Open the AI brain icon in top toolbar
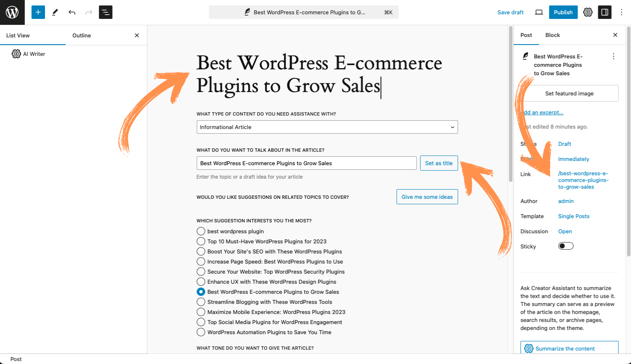Image resolution: width=631 pixels, height=364 pixels. (x=588, y=12)
